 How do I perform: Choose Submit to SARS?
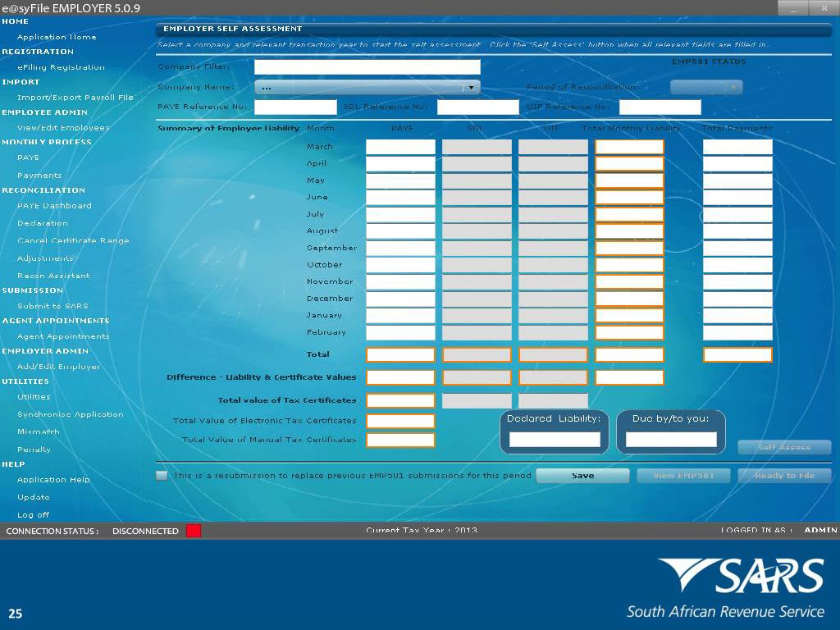point(52,306)
